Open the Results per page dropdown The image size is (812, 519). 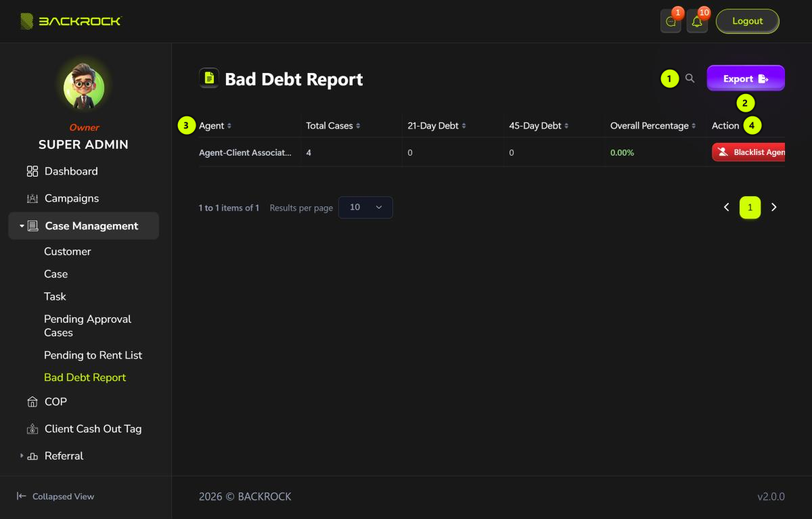pos(365,207)
